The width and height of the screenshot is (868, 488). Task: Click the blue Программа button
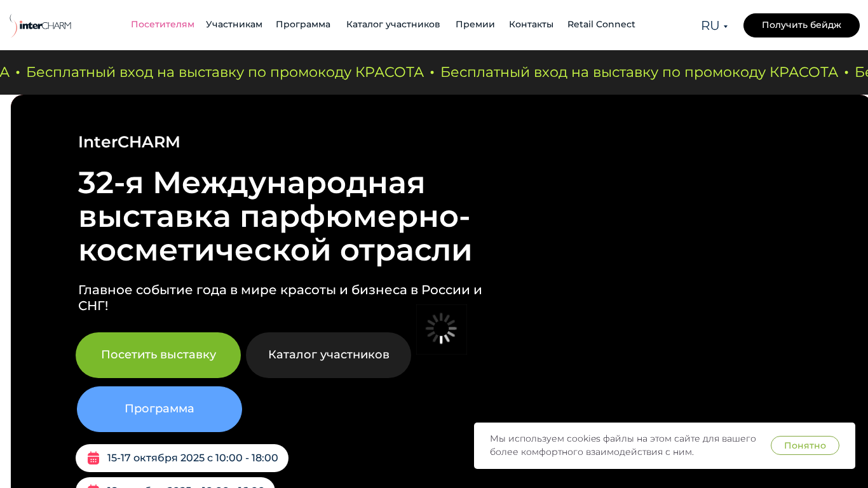pos(159,409)
